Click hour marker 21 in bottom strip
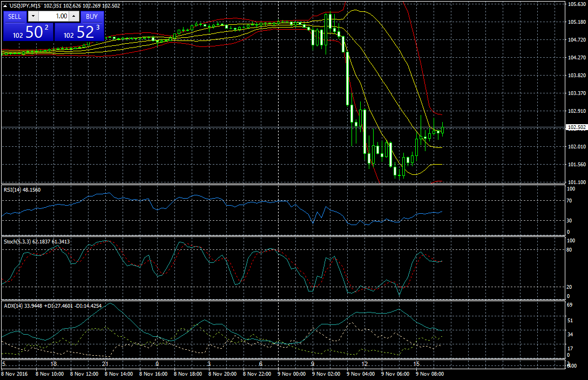588x380 pixels. (105, 364)
